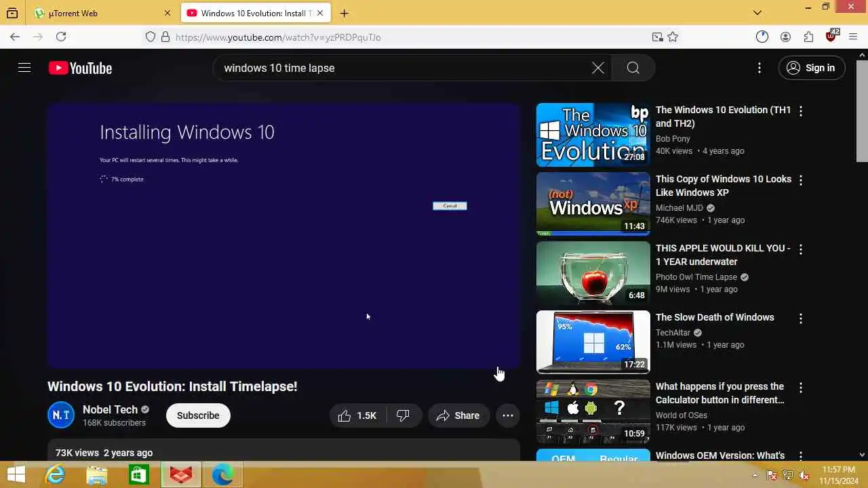Image resolution: width=868 pixels, height=488 pixels.
Task: Click the Photo Owl Time Lapse channel name
Action: [696, 277]
